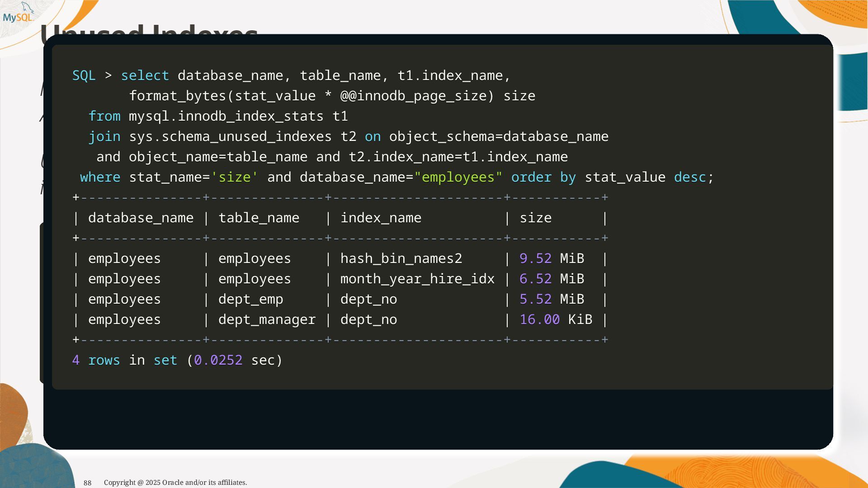Click the 'month_year_hire_idx' index entry
The width and height of the screenshot is (868, 488).
click(x=417, y=279)
